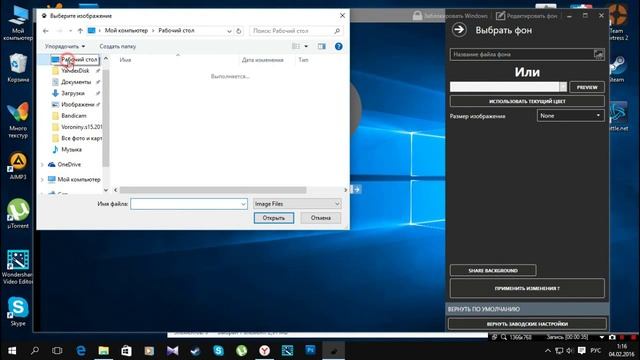
Task: Launch Microsoft Edge from taskbar
Action: pos(81,351)
